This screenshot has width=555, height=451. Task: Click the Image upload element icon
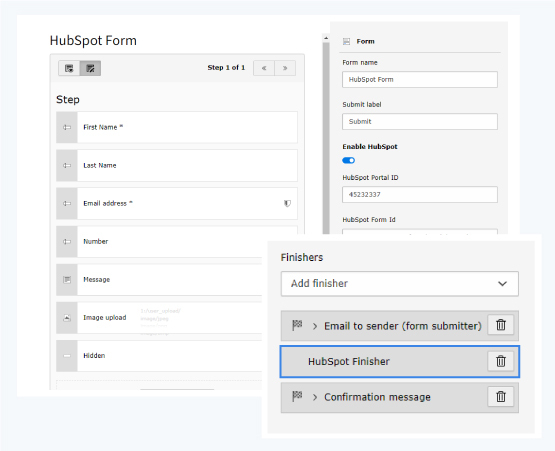point(67,318)
